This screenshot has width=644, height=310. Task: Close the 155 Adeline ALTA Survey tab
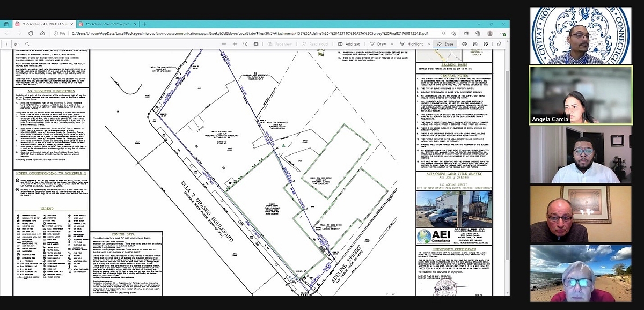[x=72, y=24]
